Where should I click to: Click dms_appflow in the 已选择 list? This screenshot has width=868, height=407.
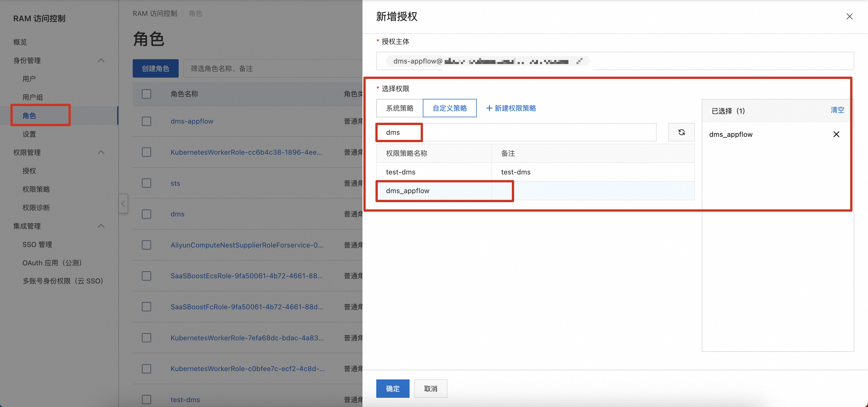pos(730,134)
